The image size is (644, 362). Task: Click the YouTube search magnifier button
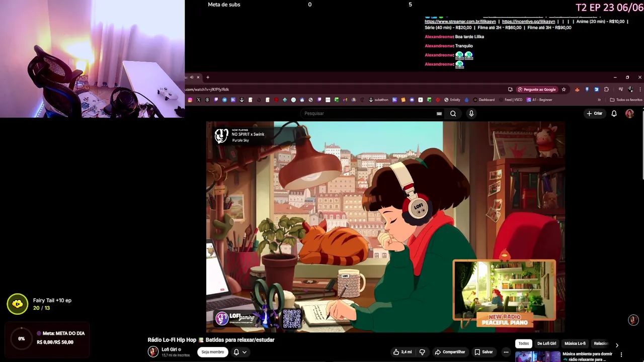[453, 114]
